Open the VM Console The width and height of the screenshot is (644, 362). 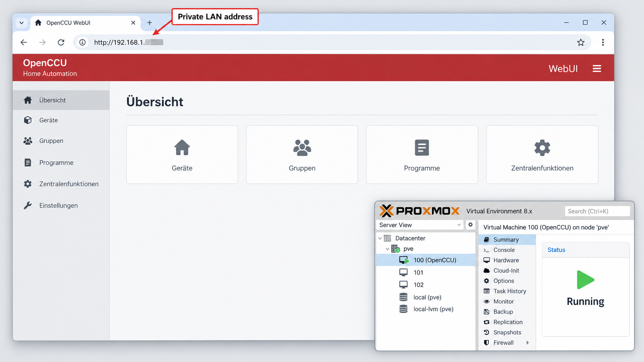tap(507, 250)
